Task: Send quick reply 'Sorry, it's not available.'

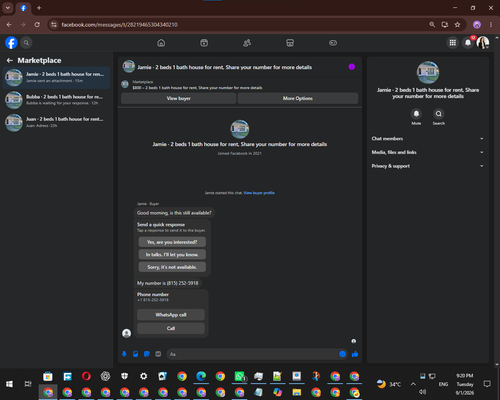Action: [x=172, y=267]
